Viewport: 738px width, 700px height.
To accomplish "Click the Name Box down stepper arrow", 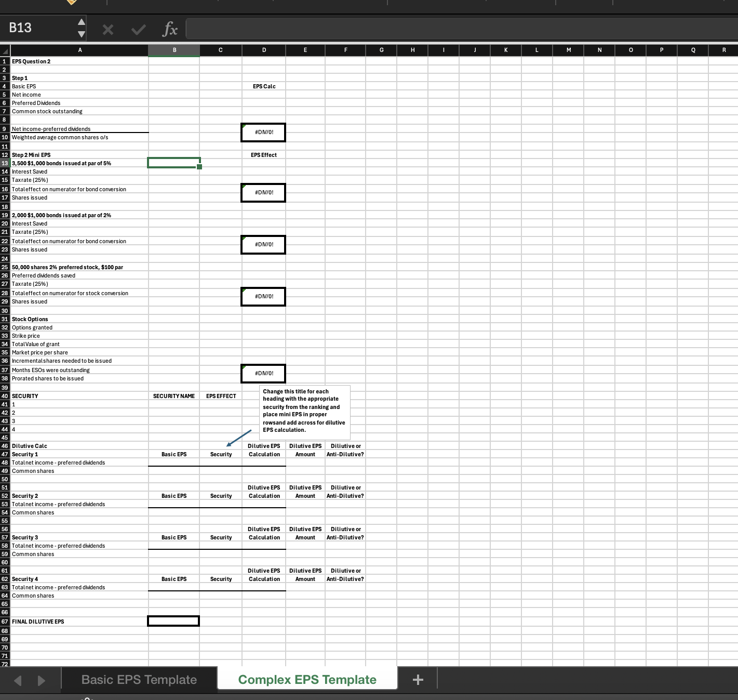I will click(x=81, y=34).
